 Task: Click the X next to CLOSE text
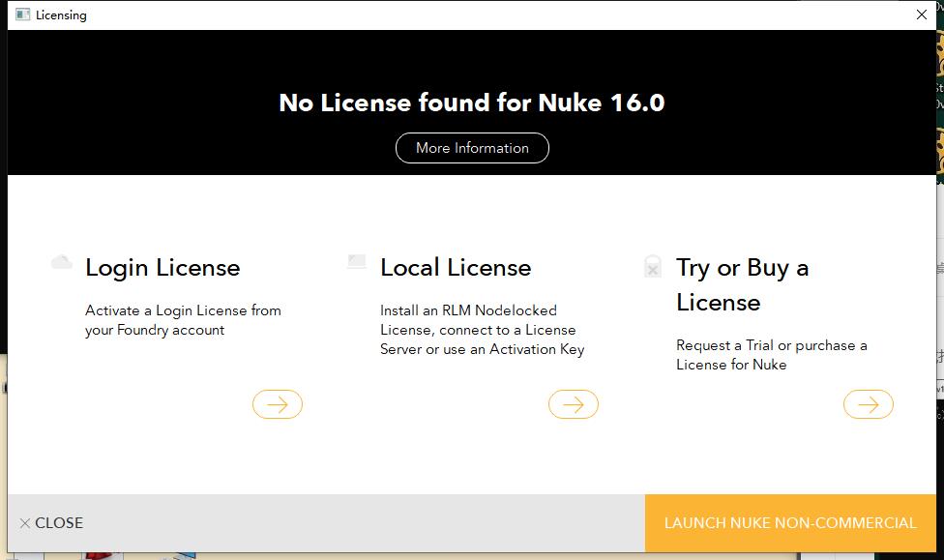pyautogui.click(x=24, y=522)
